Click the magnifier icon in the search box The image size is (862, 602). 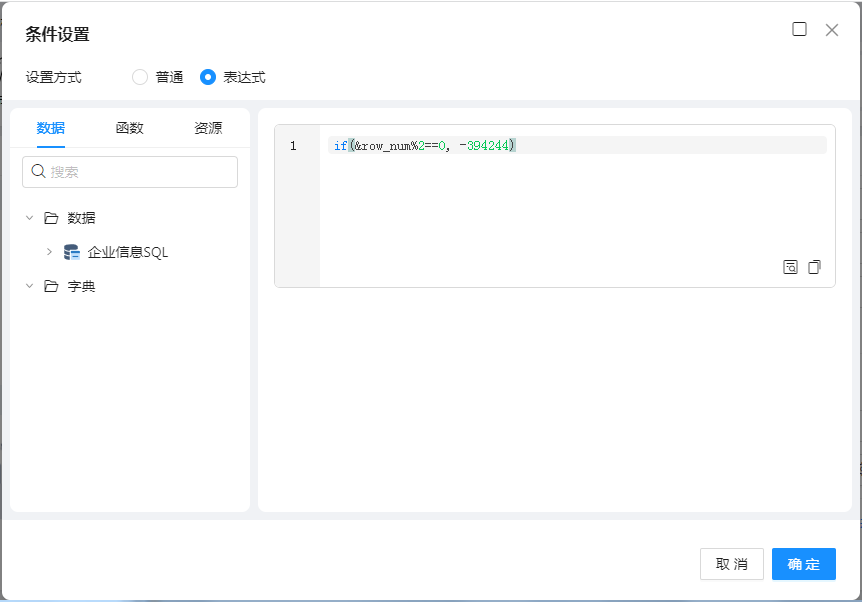[39, 172]
